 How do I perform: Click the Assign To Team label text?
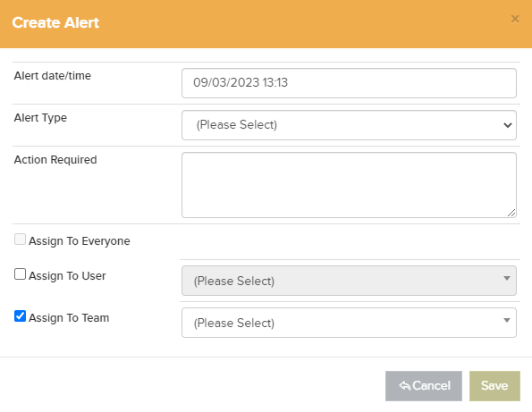click(69, 318)
